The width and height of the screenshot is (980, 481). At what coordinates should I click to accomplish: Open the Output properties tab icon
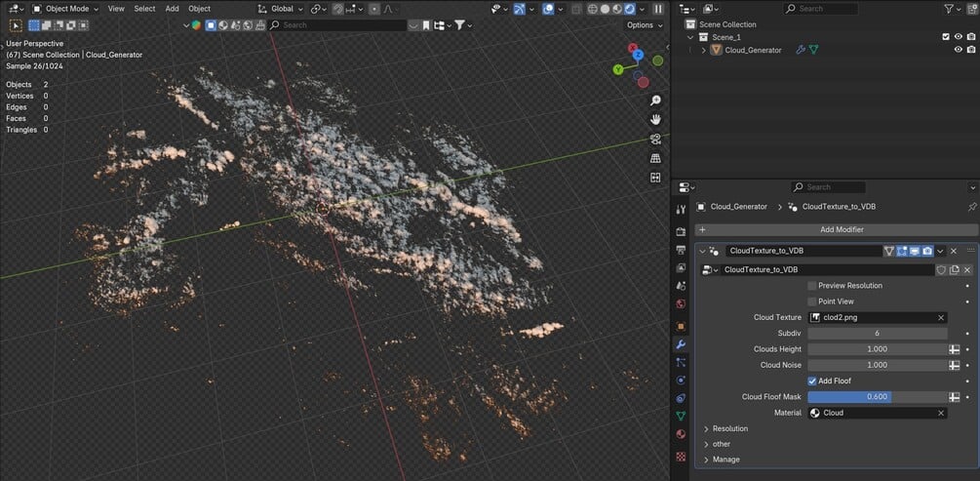(x=682, y=250)
